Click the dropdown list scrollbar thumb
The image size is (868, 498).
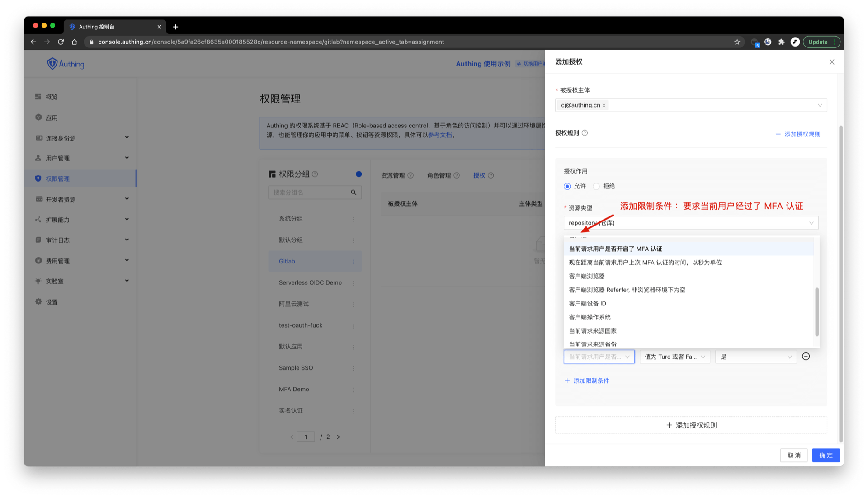(816, 312)
